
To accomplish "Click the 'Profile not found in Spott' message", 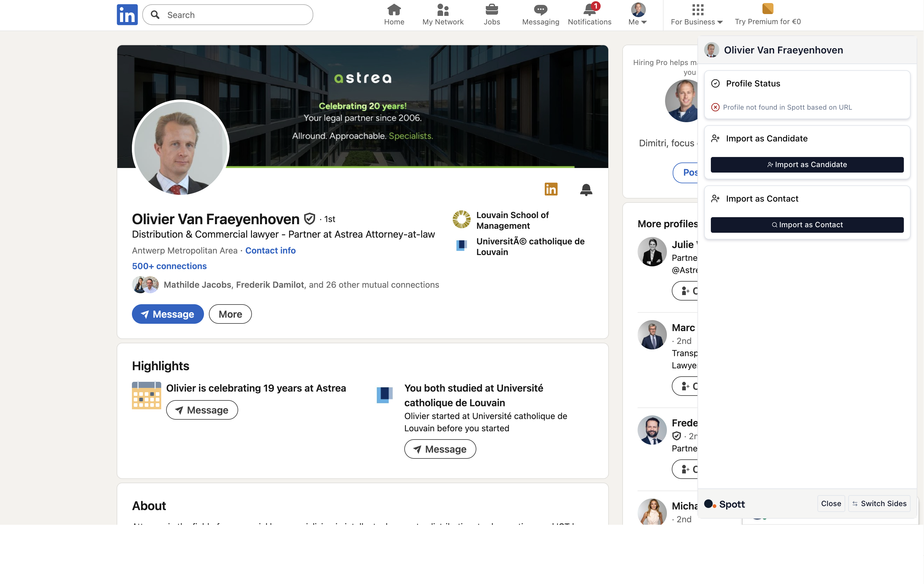I will pyautogui.click(x=787, y=107).
